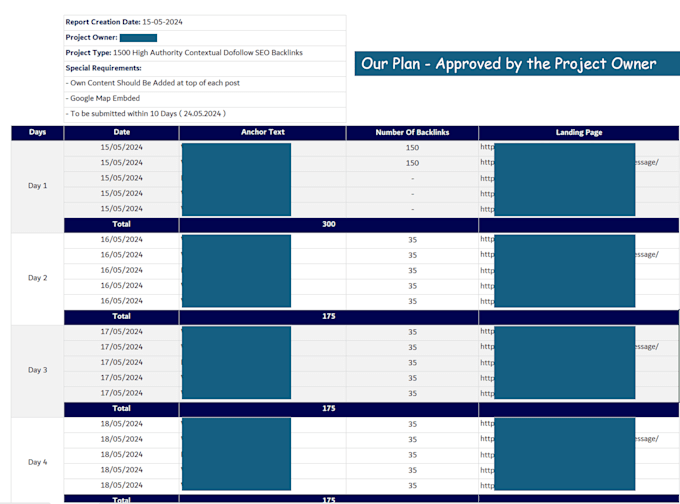Click the 'Our Plan - Approved by the Project Owner' banner
The width and height of the screenshot is (680, 504).
(517, 64)
